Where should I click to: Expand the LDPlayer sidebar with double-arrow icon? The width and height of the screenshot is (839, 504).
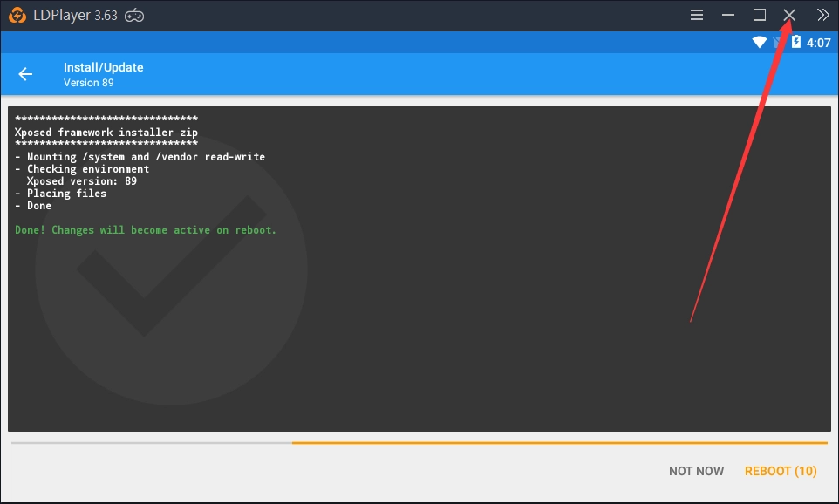(x=822, y=14)
